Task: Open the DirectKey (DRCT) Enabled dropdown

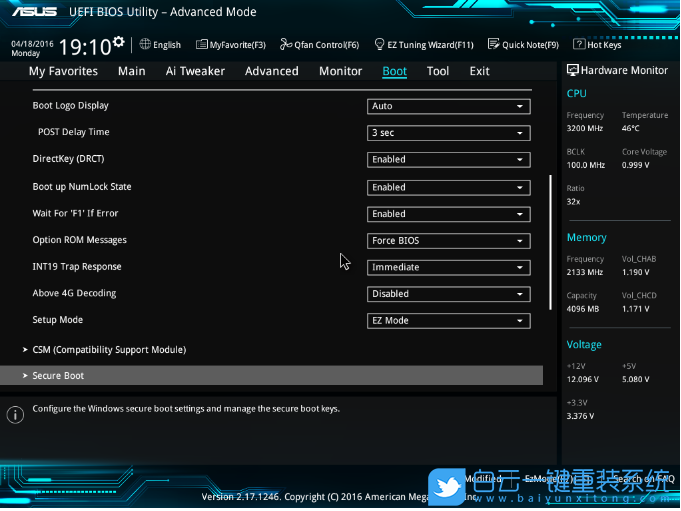Action: [x=448, y=160]
